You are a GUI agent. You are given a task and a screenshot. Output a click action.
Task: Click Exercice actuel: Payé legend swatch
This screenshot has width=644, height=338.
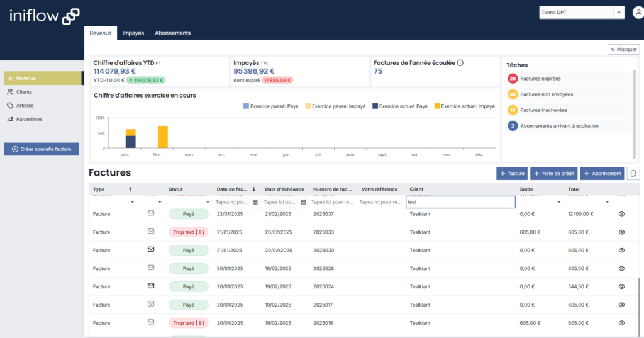coord(375,106)
